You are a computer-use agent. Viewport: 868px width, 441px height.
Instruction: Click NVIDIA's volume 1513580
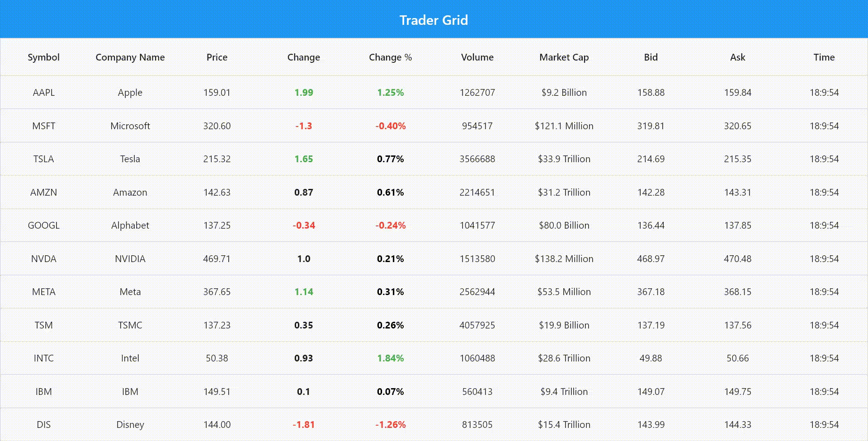click(477, 259)
